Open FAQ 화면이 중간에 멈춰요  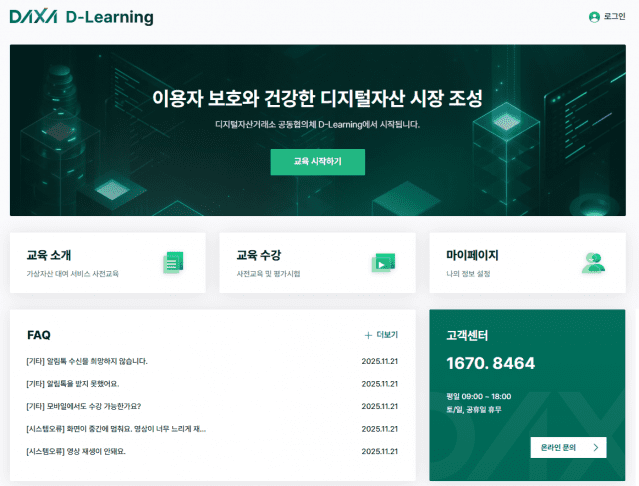116,428
